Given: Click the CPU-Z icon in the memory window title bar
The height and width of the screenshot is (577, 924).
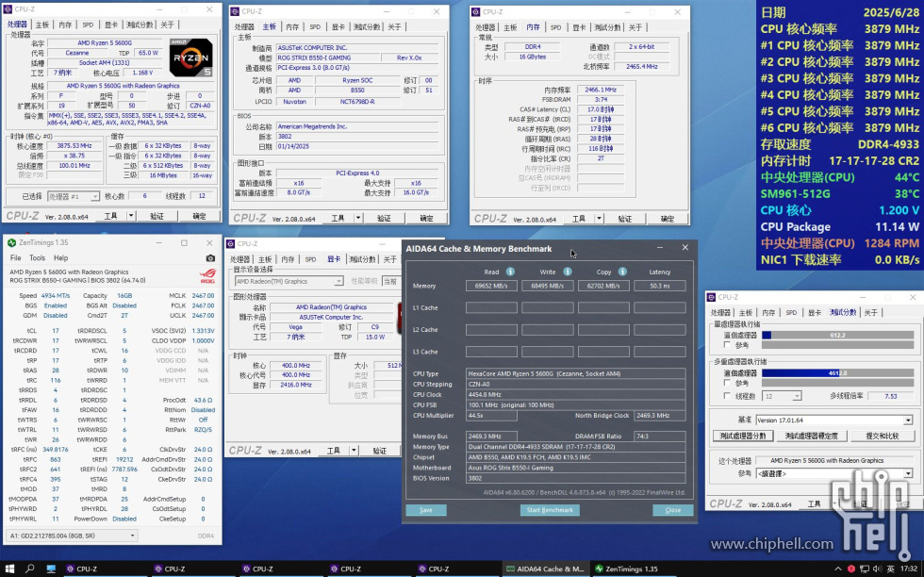Looking at the screenshot, I should point(475,12).
